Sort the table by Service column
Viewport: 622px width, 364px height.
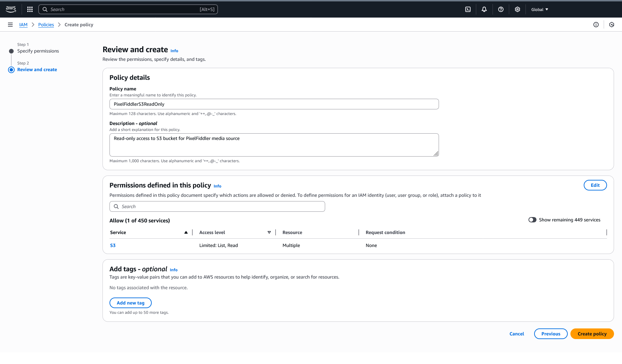click(186, 232)
